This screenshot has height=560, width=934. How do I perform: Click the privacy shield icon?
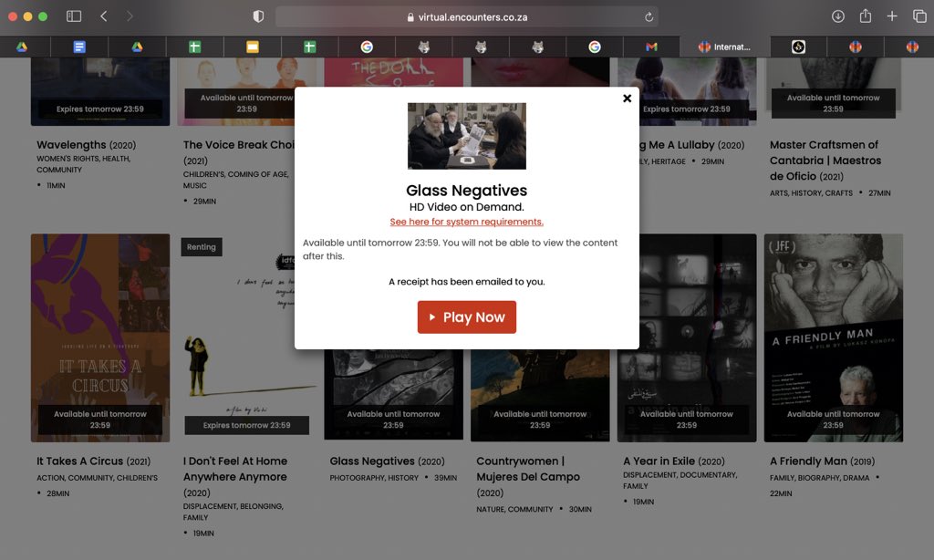(258, 16)
